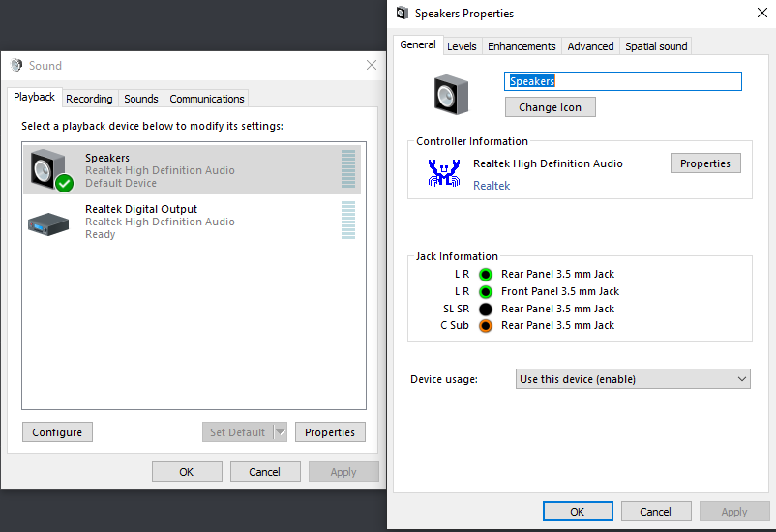Click the 'Default Device' status text
Viewport: 776px width, 532px height.
(121, 183)
